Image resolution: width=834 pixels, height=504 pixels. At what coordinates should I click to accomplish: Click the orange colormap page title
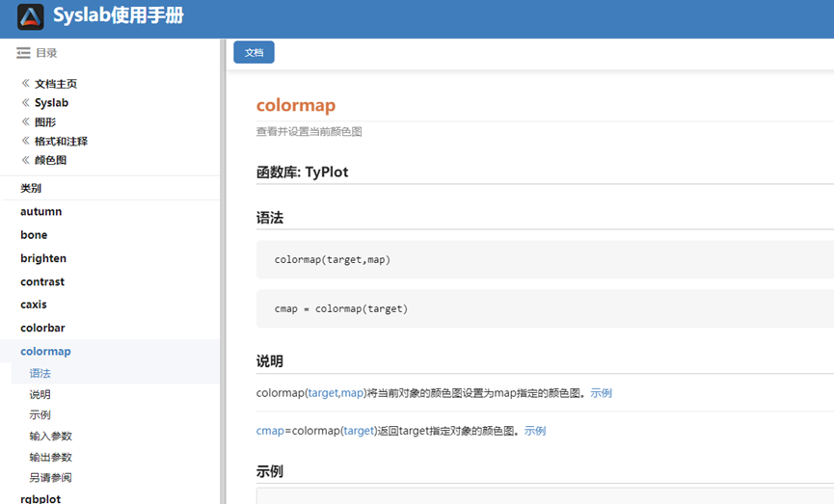pos(296,105)
